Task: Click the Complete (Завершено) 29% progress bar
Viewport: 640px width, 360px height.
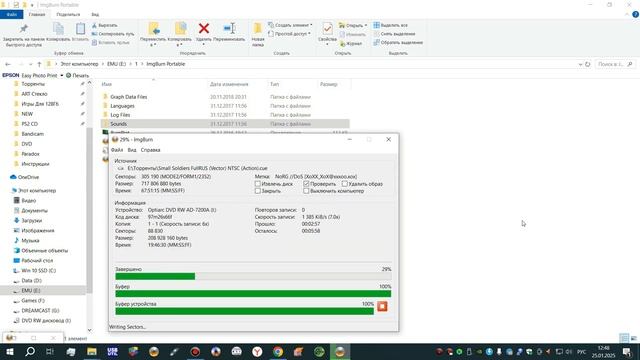Action: (253, 276)
